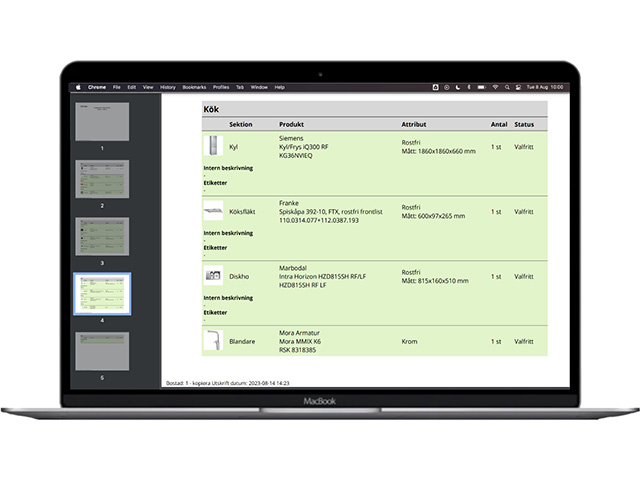
Task: Click Etiketter label under Diskho
Action: tap(215, 313)
